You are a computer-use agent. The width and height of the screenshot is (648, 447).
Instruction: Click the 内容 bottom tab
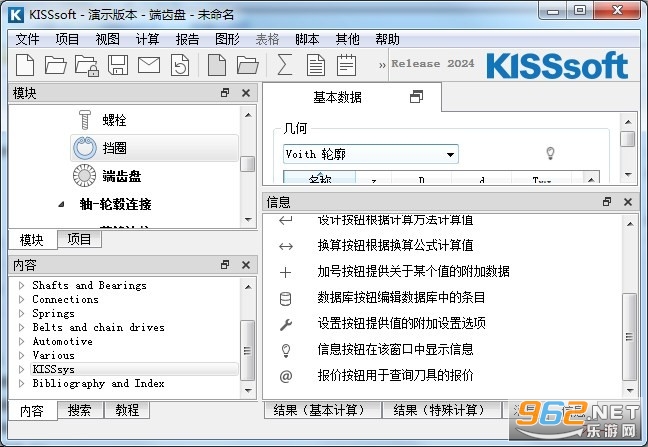31,411
